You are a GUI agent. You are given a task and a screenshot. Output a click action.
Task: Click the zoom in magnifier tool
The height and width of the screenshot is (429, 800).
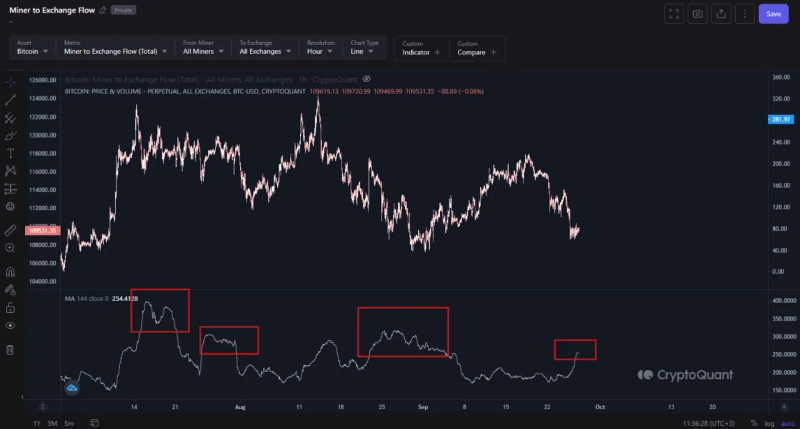[10, 247]
